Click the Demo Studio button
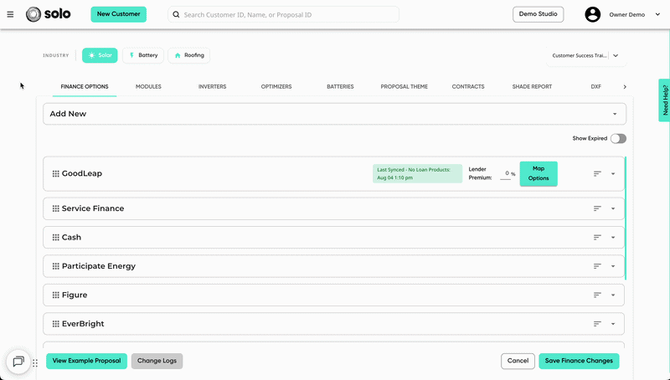670x380 pixels. pos(538,14)
